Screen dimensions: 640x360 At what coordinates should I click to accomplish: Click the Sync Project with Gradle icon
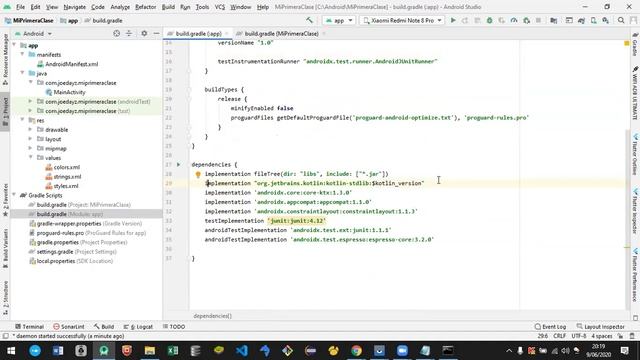click(581, 20)
